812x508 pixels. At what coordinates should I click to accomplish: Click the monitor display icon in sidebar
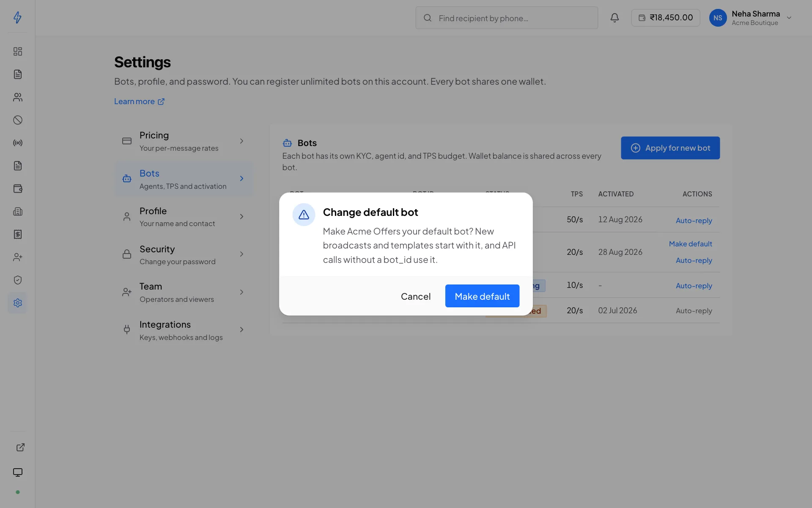[17, 472]
